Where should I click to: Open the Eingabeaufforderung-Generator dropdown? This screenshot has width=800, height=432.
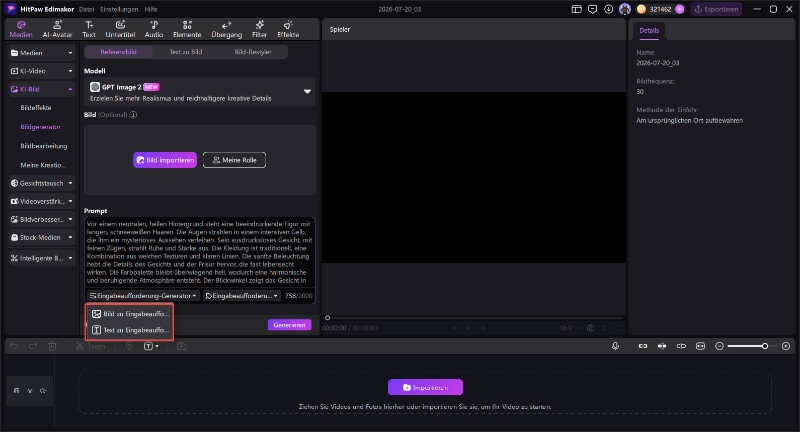click(x=142, y=296)
